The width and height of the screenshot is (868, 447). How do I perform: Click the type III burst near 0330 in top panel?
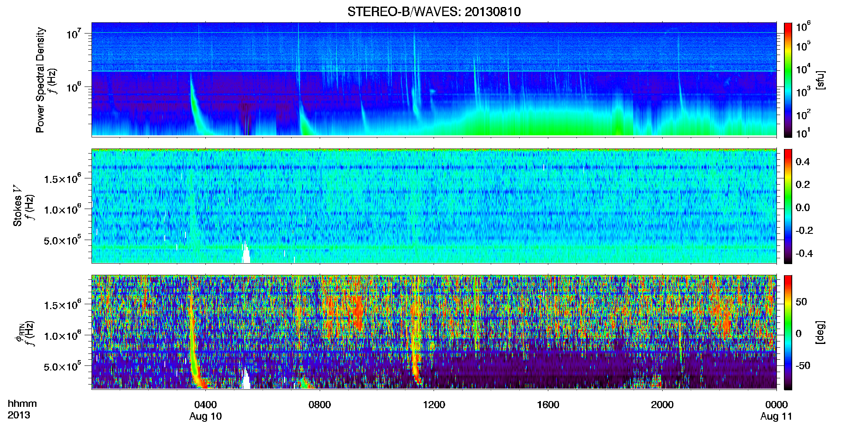click(x=195, y=106)
